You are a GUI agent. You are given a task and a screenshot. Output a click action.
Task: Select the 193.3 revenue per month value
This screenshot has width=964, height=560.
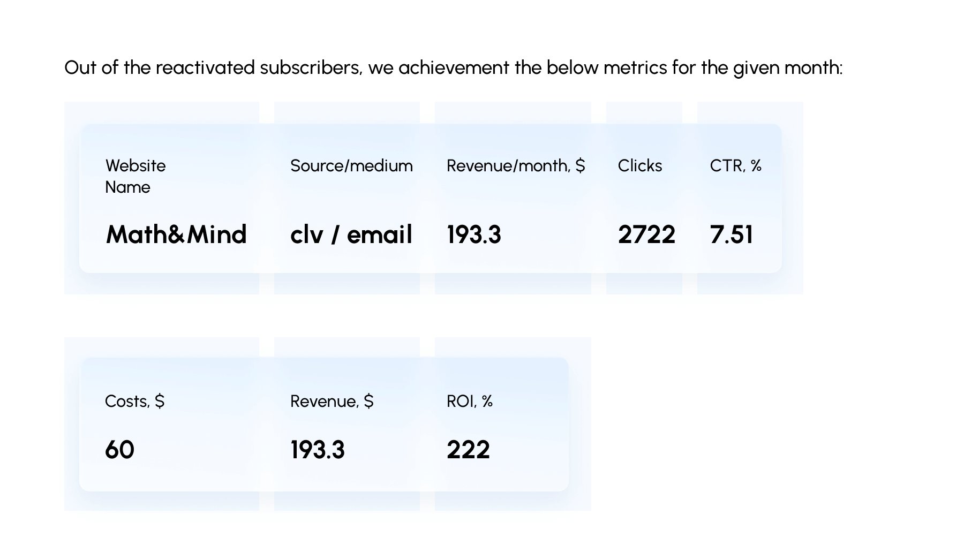tap(474, 234)
